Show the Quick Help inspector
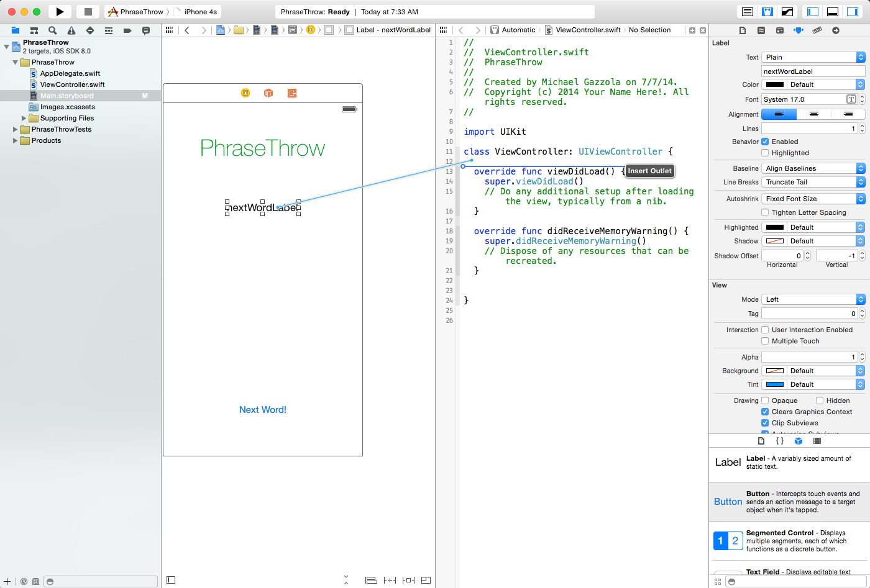870x588 pixels. pyautogui.click(x=761, y=30)
